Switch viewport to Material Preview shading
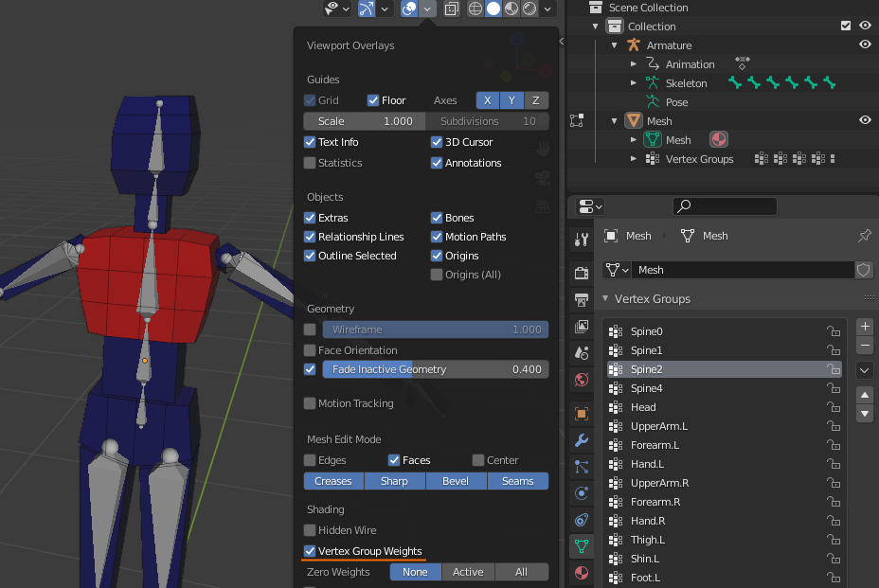Viewport: 879px width, 588px height. click(x=510, y=8)
